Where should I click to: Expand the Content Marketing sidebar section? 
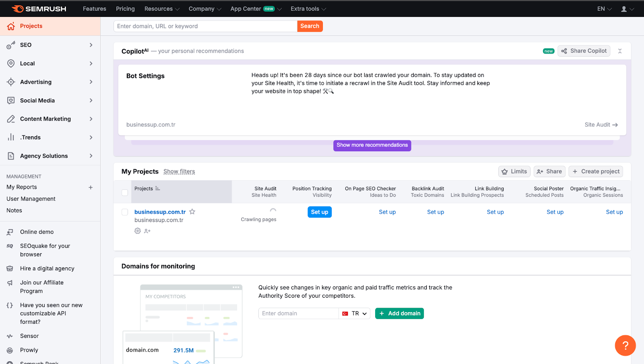pos(91,119)
